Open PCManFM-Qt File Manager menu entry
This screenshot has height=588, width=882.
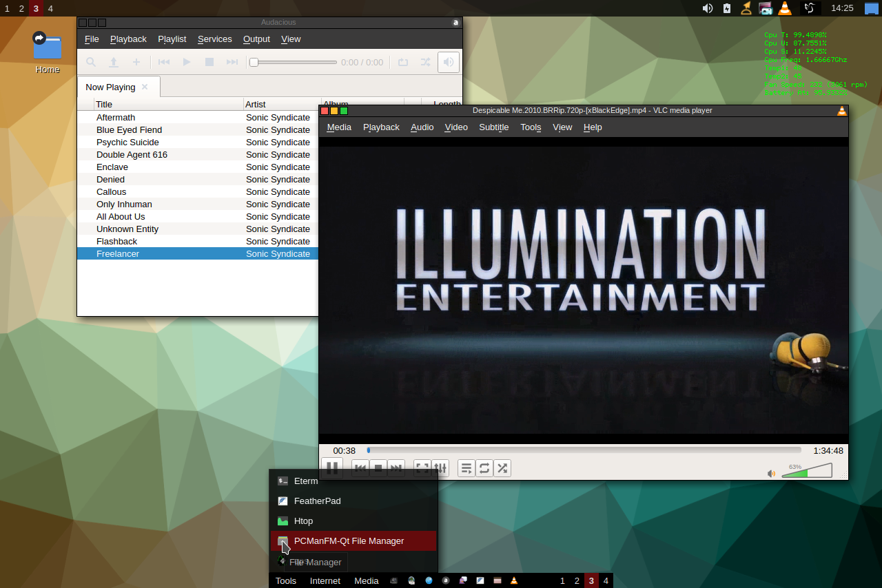click(353, 541)
